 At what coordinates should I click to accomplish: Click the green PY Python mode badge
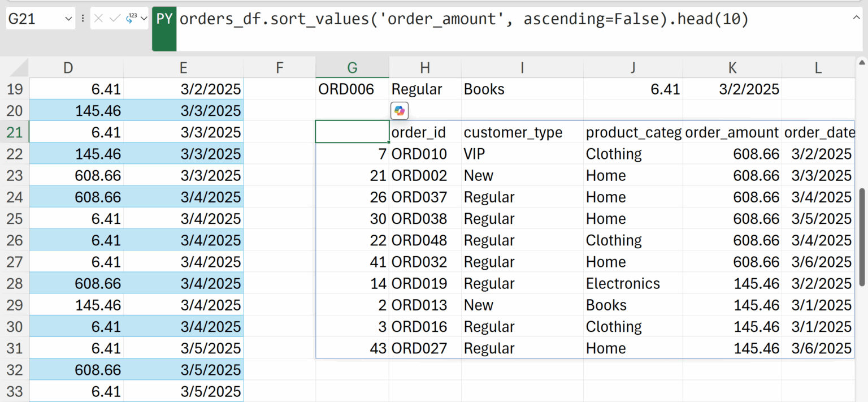click(164, 20)
